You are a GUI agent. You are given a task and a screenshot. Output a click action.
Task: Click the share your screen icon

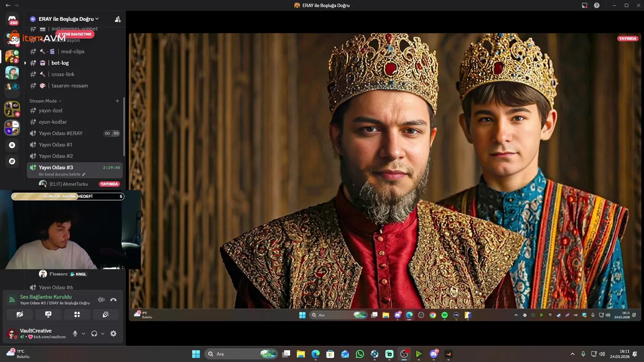[x=48, y=314]
